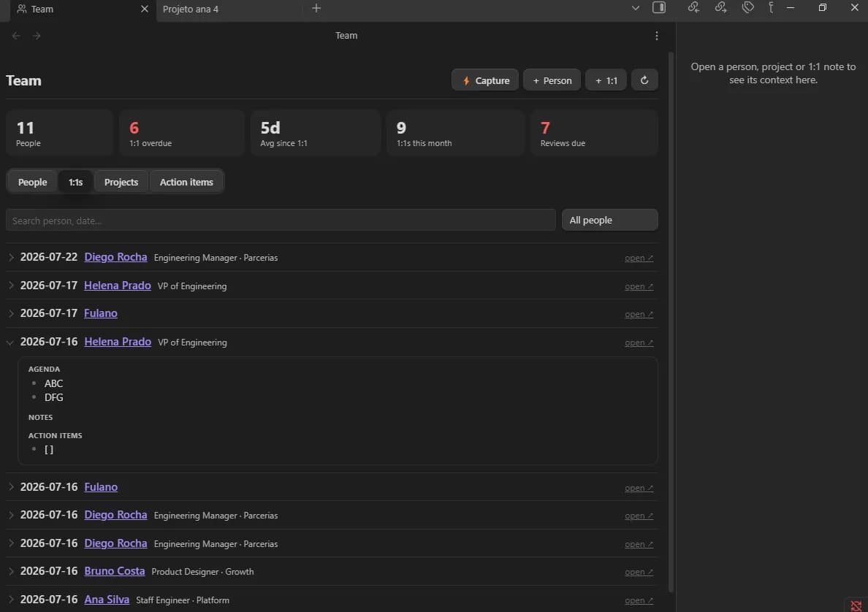
Task: Click open link on 2026-07-17 Helena Prado row
Action: (639, 286)
